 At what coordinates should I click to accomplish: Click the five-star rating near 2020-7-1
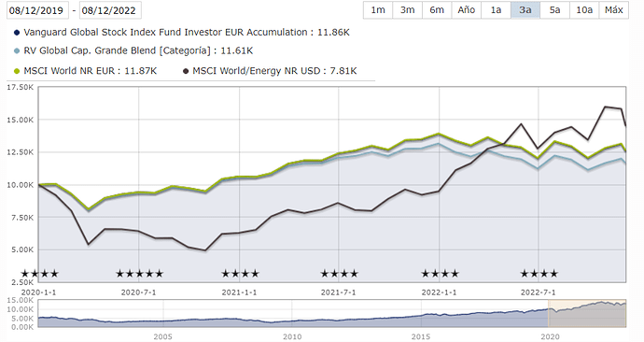pos(140,274)
